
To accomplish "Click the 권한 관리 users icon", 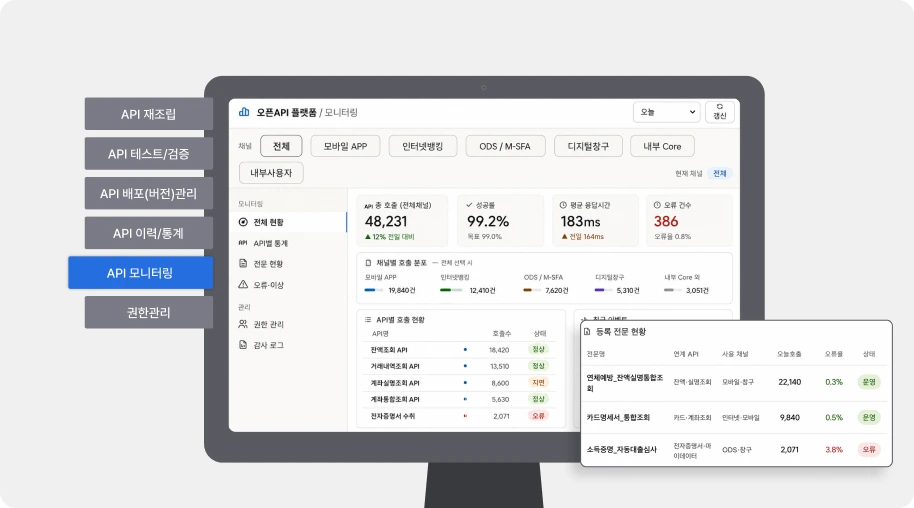I will 243,324.
